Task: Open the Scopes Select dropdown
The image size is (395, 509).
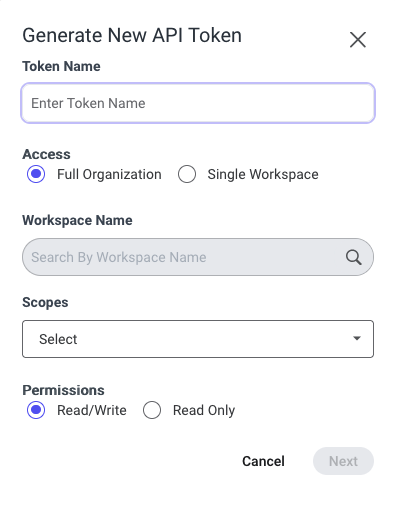Action: (198, 339)
